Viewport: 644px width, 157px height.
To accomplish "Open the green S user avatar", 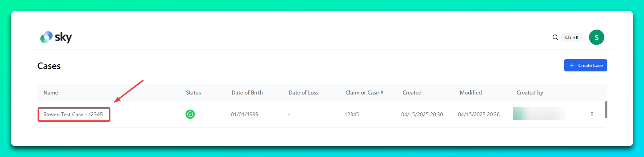I will [x=596, y=38].
